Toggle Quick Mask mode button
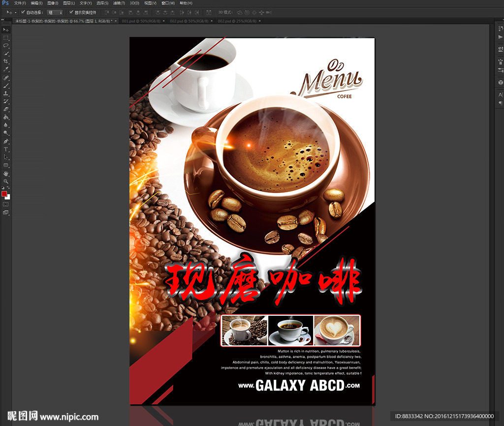504x426 pixels. (x=6, y=204)
